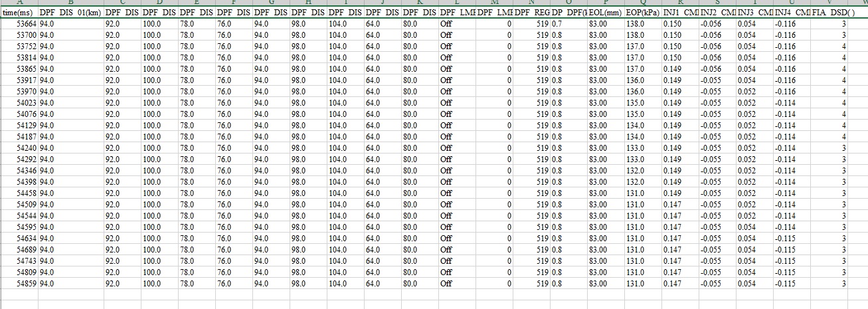868x309 pixels.
Task: Click EOP value 132.0 in row 54346
Action: point(636,171)
